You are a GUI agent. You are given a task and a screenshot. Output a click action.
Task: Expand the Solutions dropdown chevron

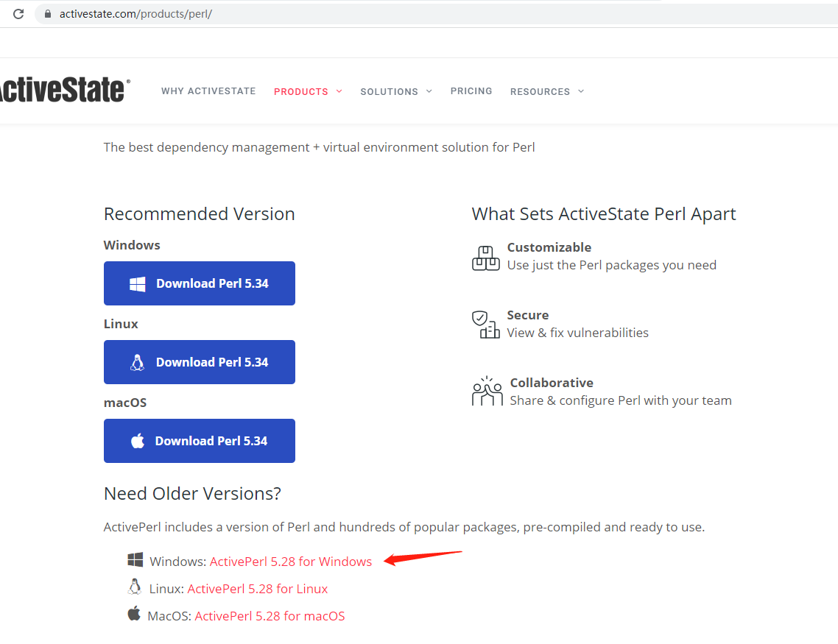[x=429, y=91]
